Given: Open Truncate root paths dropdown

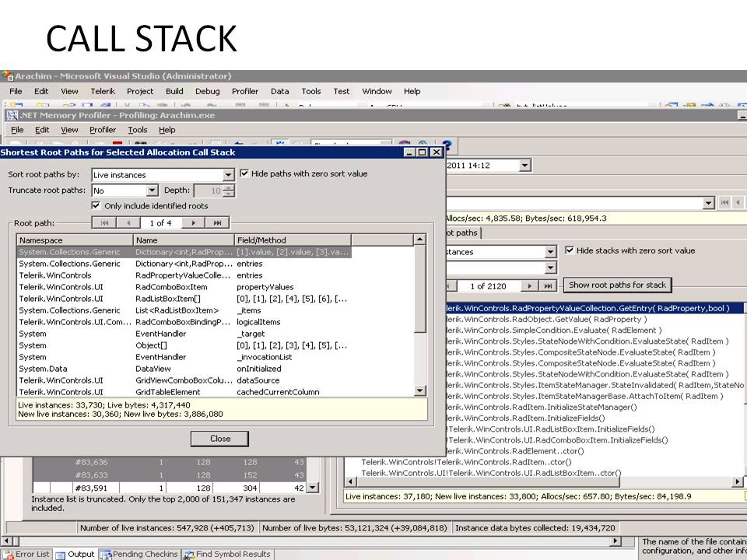Looking at the screenshot, I should [152, 191].
